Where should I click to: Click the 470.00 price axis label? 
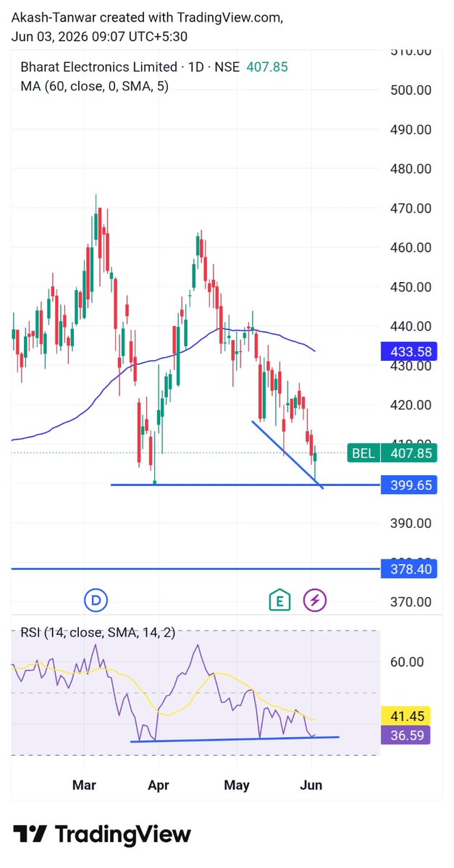(x=411, y=208)
